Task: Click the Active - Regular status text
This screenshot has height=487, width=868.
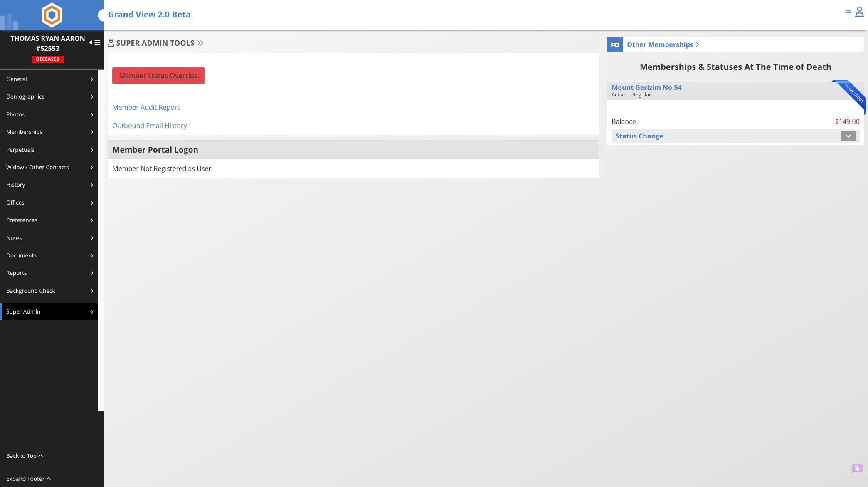Action: (x=631, y=95)
